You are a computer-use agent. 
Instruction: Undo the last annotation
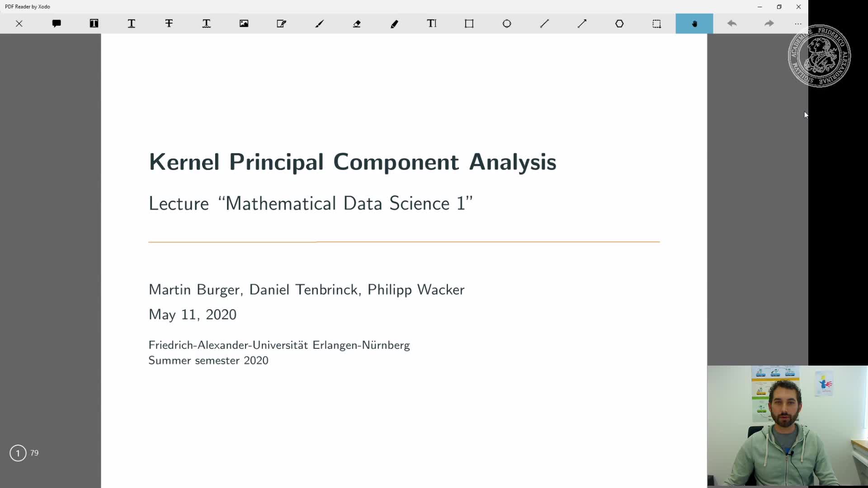[x=732, y=23]
